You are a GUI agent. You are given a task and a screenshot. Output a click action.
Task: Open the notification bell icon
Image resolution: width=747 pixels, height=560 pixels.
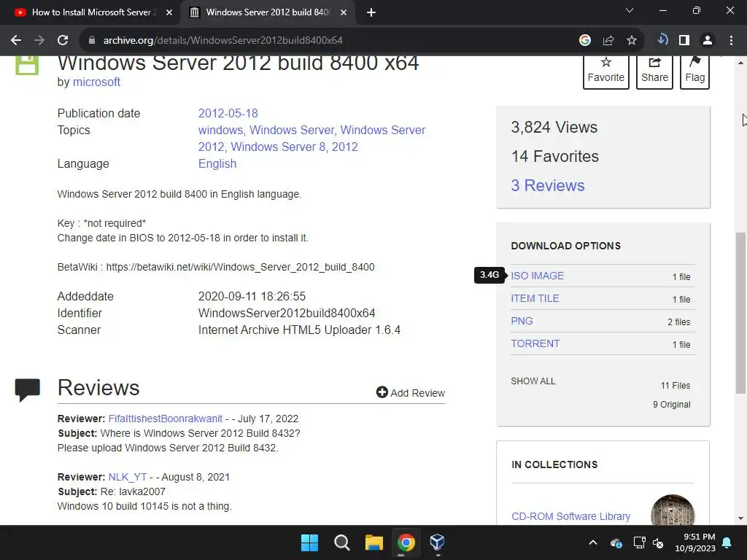point(727,542)
